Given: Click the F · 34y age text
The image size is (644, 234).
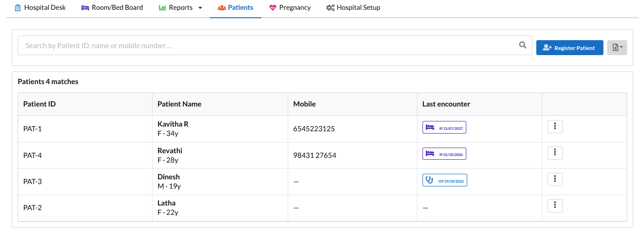Looking at the screenshot, I should [x=168, y=134].
